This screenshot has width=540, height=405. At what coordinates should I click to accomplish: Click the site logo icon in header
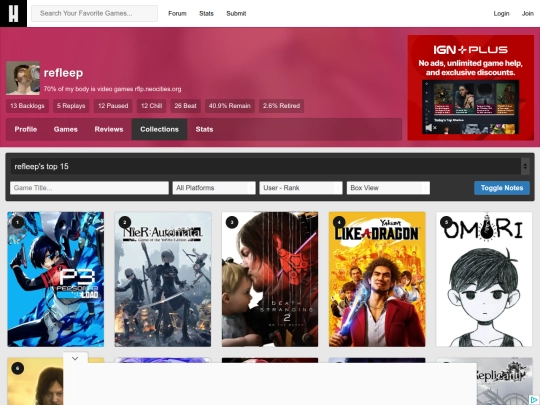coord(13,13)
